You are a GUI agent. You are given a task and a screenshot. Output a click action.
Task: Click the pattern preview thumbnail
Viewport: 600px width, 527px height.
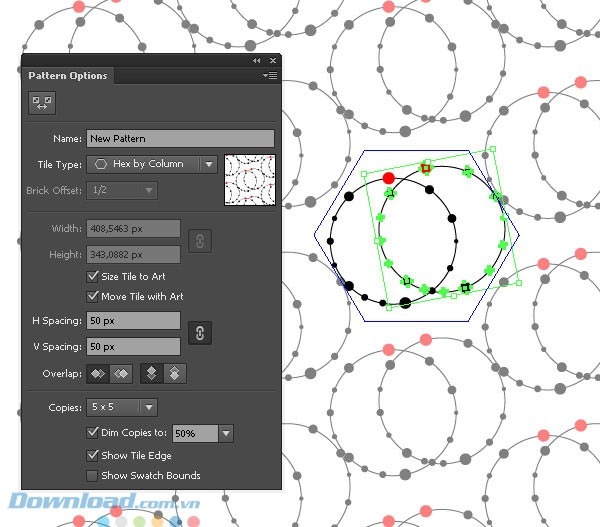pyautogui.click(x=250, y=178)
